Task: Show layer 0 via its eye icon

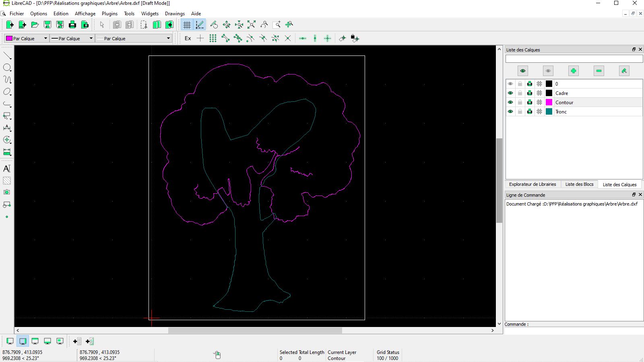Action: tap(510, 84)
